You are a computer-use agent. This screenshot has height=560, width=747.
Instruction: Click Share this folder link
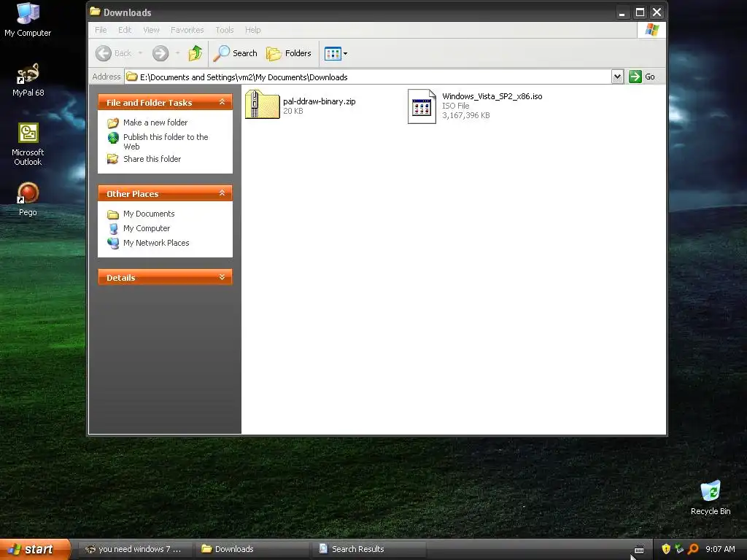152,159
